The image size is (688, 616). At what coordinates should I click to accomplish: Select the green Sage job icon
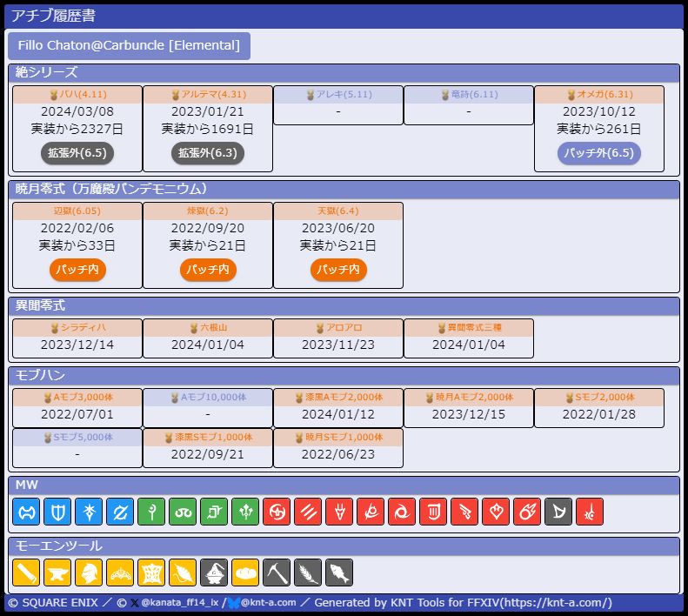click(245, 512)
